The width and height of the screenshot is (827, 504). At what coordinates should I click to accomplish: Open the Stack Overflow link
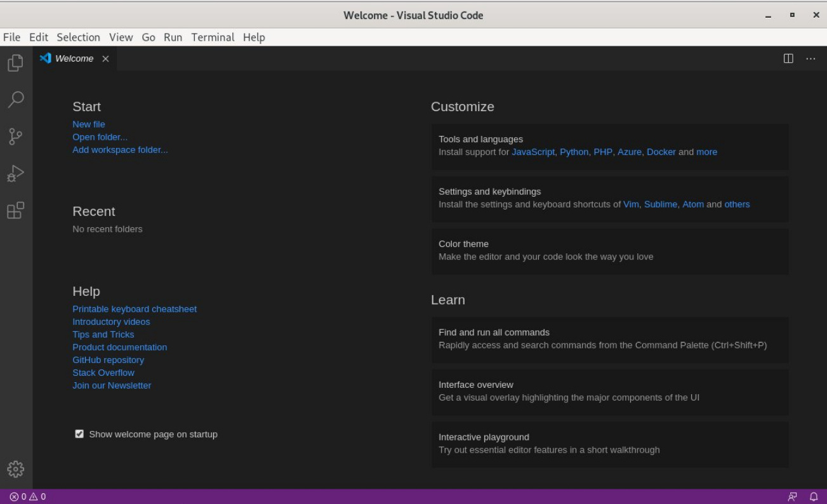pyautogui.click(x=103, y=373)
